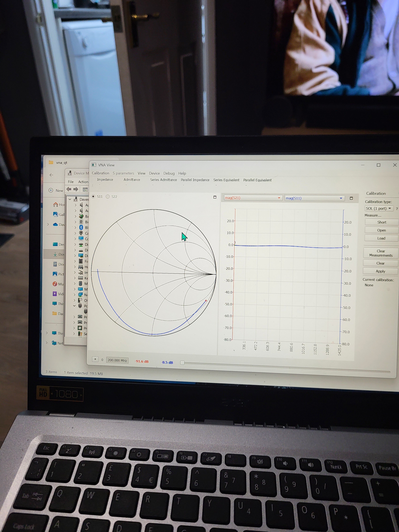
Task: Open the Device menu
Action: tap(154, 173)
